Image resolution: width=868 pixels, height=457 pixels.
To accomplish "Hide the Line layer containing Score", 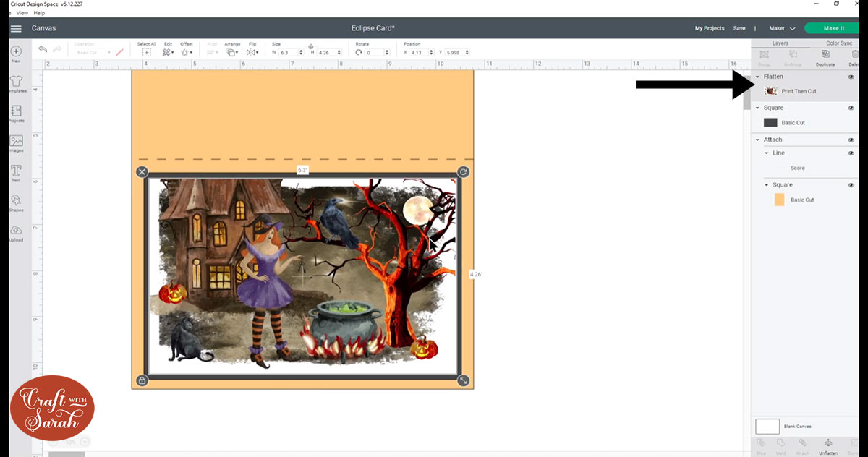I will click(851, 153).
